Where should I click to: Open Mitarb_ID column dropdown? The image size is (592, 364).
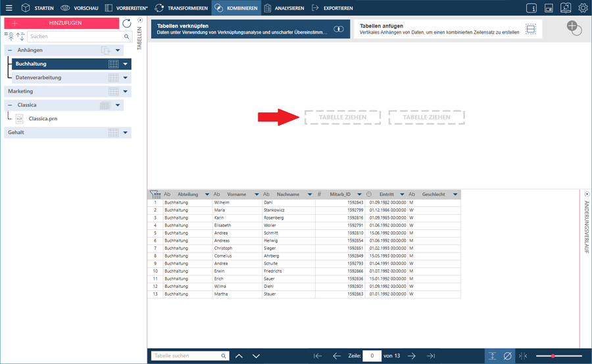[359, 194]
